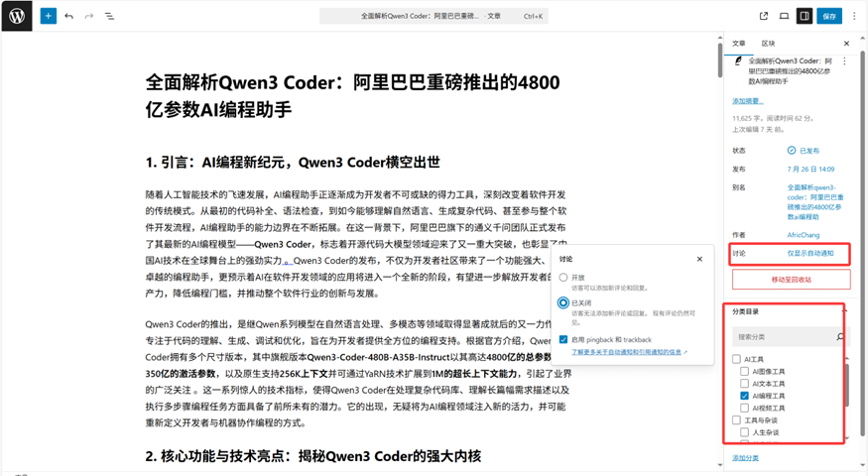The height and width of the screenshot is (476, 868).
Task: Click 移动至回收站 button
Action: (x=791, y=280)
